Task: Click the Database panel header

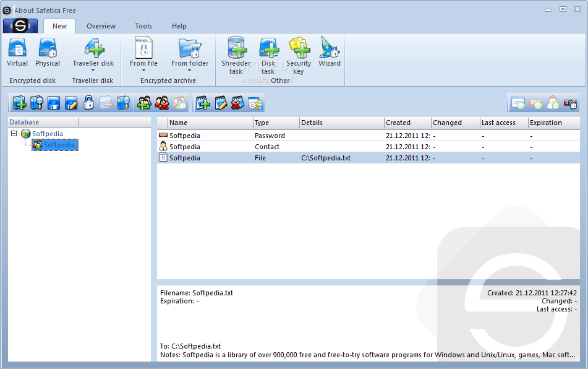Action: tap(43, 122)
